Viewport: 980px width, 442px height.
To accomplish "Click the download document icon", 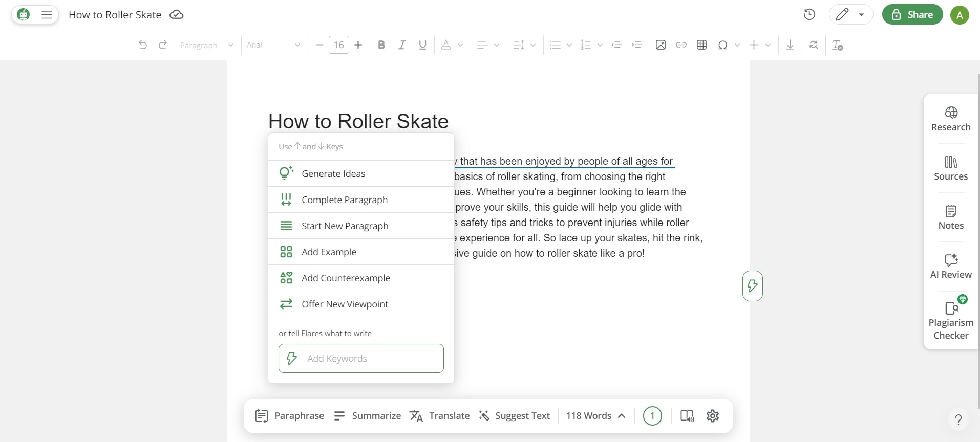I will pos(790,45).
